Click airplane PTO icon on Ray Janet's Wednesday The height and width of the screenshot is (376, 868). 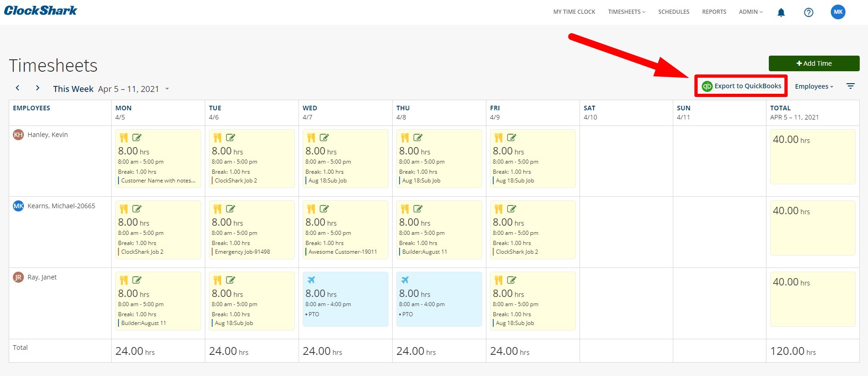[311, 280]
